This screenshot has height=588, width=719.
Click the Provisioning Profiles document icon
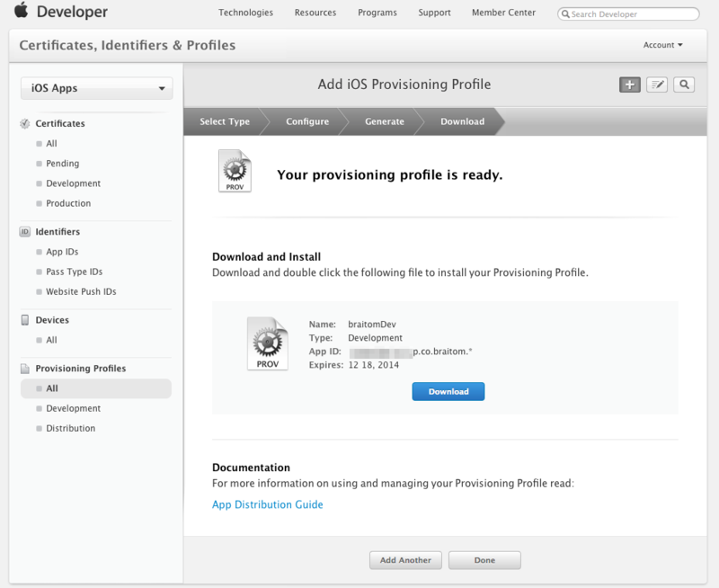click(x=25, y=369)
